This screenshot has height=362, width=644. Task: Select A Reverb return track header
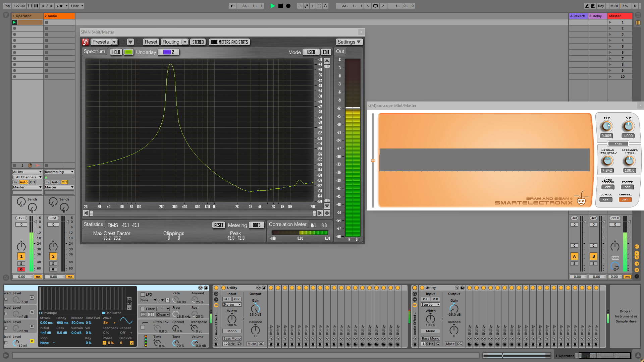coord(578,16)
